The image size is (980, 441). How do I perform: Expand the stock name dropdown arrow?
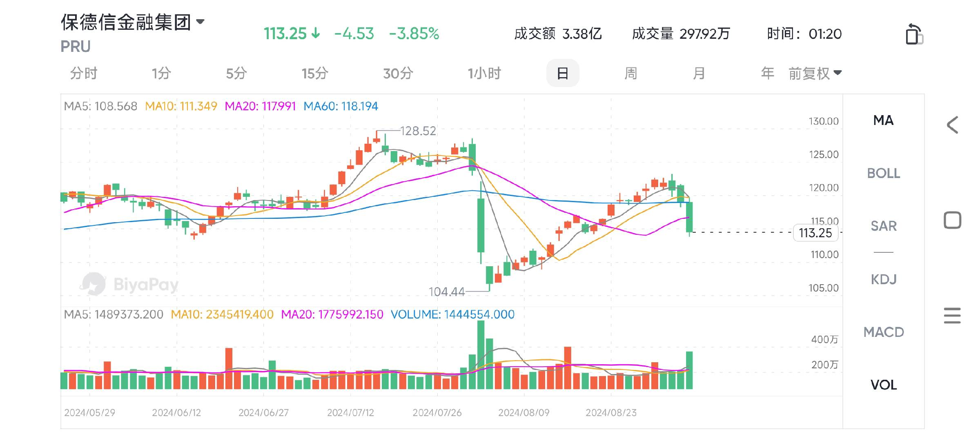(x=200, y=22)
